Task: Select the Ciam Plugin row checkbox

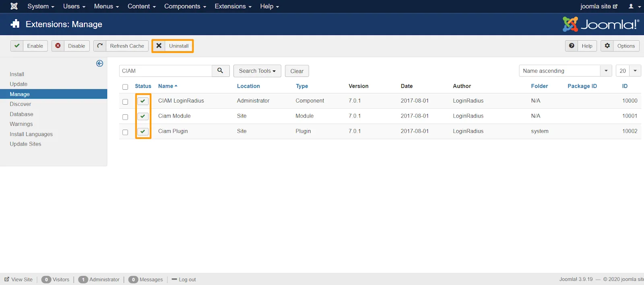Action: (x=125, y=132)
